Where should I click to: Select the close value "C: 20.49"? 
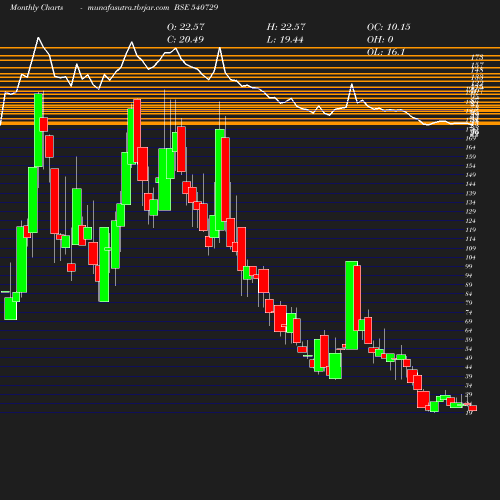[x=185, y=40]
